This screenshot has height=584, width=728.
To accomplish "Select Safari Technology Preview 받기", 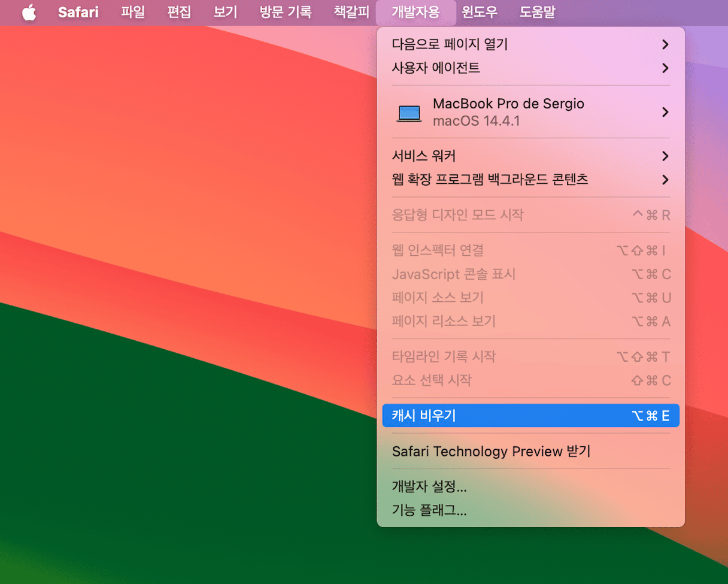I will 530,451.
